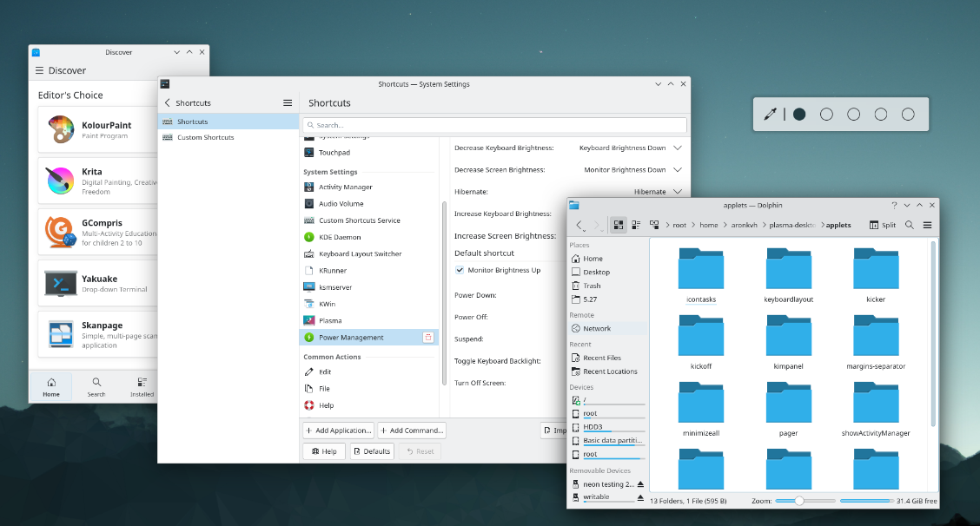
Task: Click the aronkvh breadcrumb in Dolphin
Action: click(x=744, y=225)
